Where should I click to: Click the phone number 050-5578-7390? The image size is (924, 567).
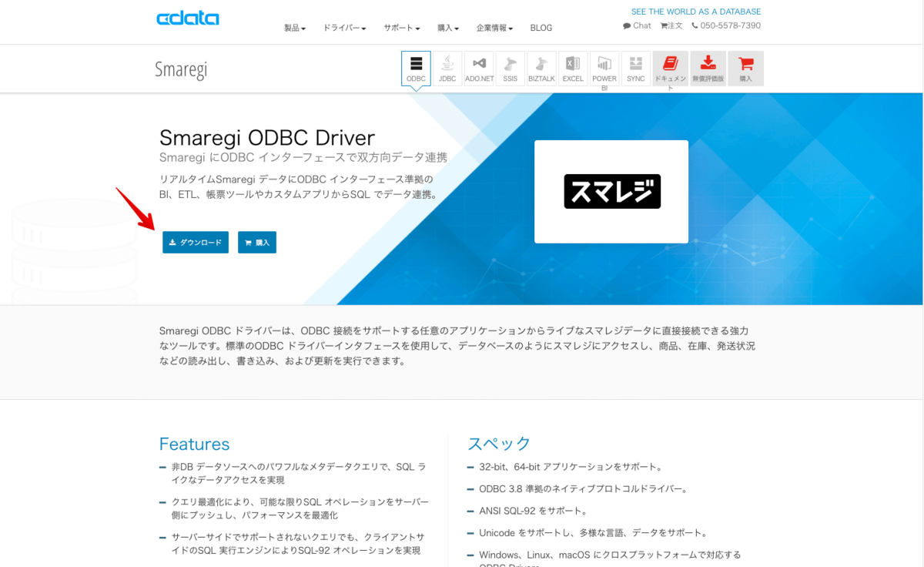[726, 25]
